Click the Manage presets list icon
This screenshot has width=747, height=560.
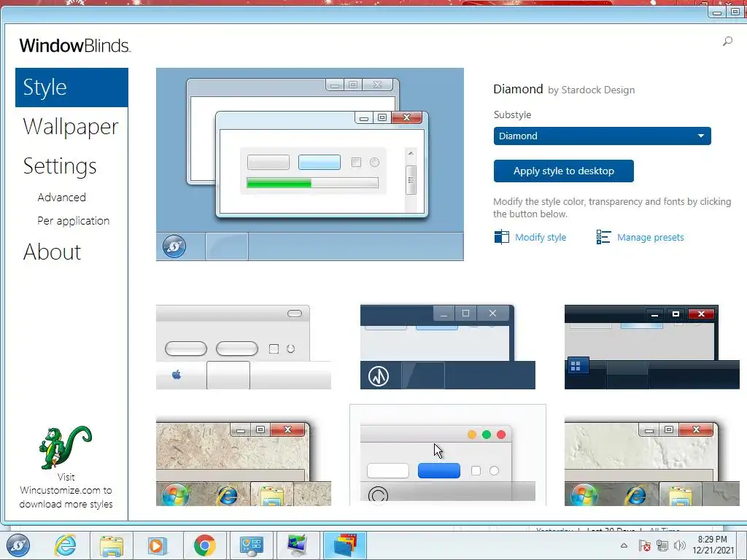click(x=603, y=237)
